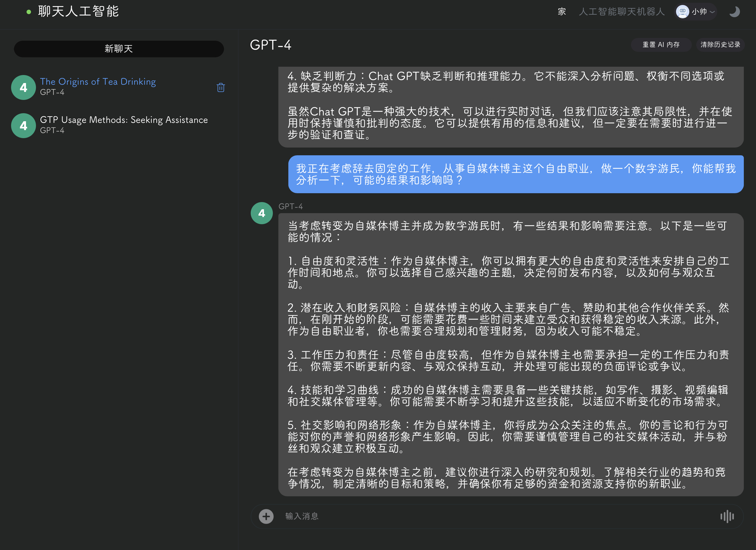
Task: Expand the 小帅 user dropdown chevron
Action: pyautogui.click(x=712, y=12)
